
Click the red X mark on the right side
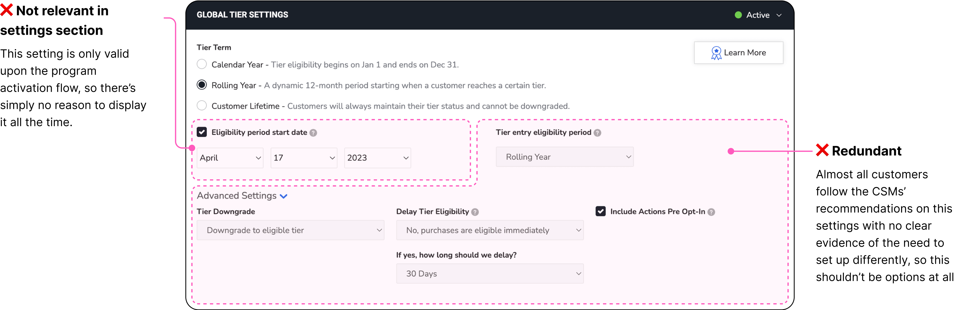pyautogui.click(x=822, y=150)
